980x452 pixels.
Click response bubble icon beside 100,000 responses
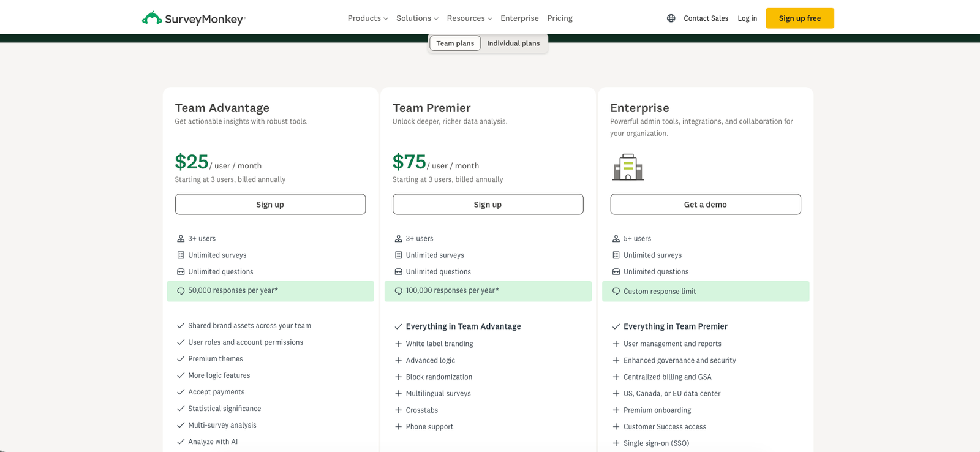pos(398,291)
